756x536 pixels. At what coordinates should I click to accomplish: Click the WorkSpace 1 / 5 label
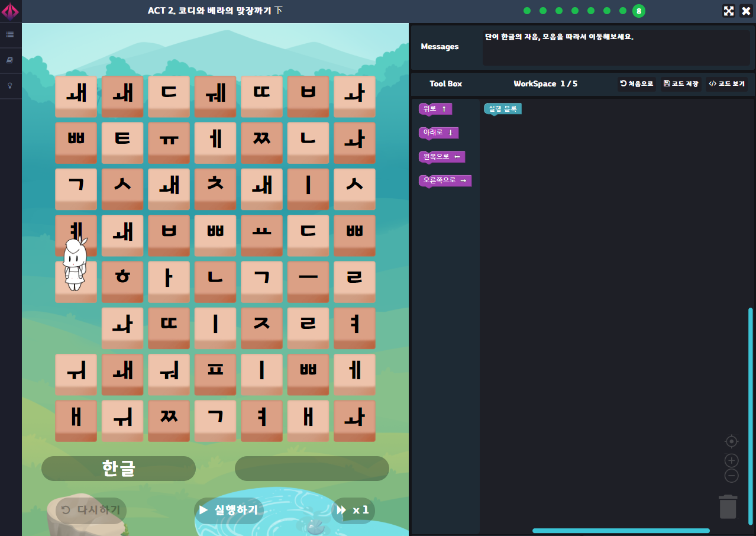(545, 84)
